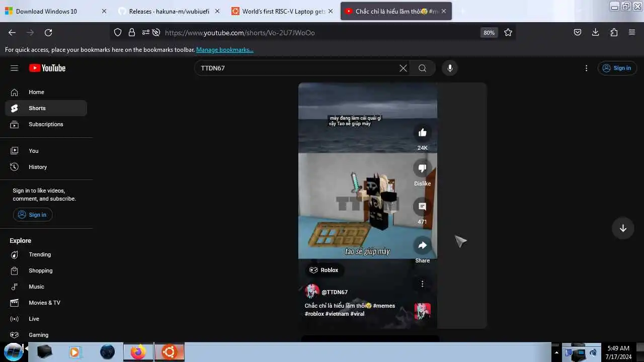Open @TTDN67 channel avatar
The image size is (644, 362).
pos(312,292)
